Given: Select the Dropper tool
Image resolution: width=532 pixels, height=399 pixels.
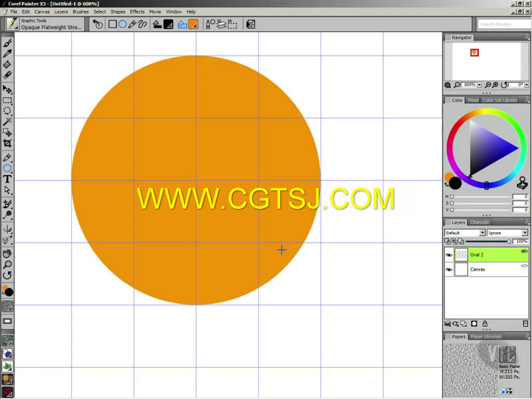Looking at the screenshot, I should click(7, 53).
